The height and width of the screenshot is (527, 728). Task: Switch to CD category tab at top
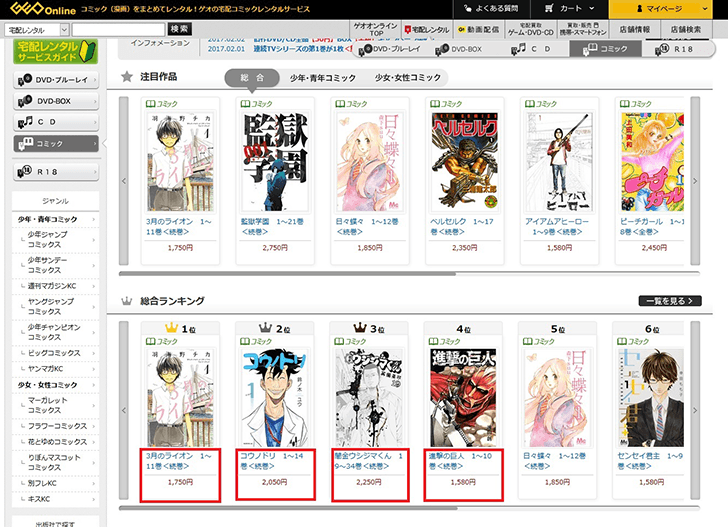click(x=533, y=49)
